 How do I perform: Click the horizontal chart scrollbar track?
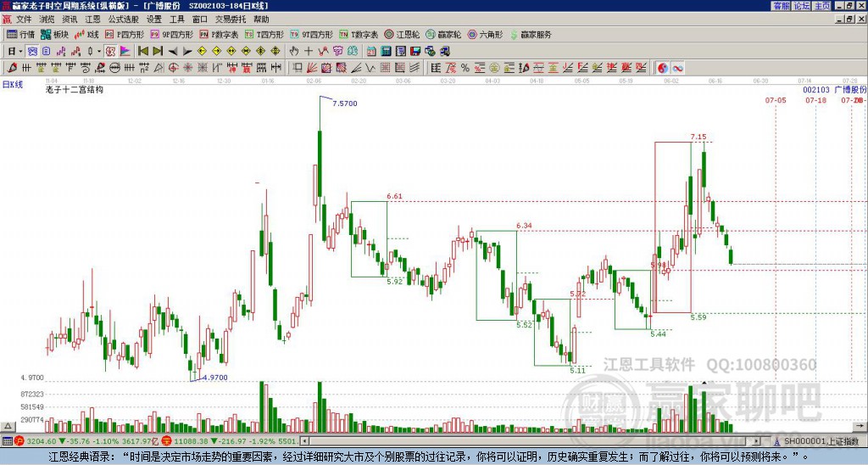pos(531,441)
